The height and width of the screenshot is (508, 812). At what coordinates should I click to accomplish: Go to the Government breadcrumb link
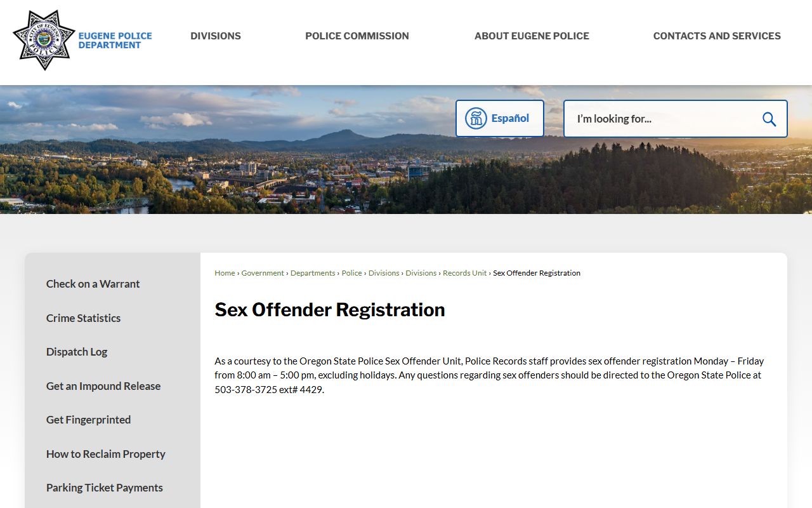click(x=263, y=273)
